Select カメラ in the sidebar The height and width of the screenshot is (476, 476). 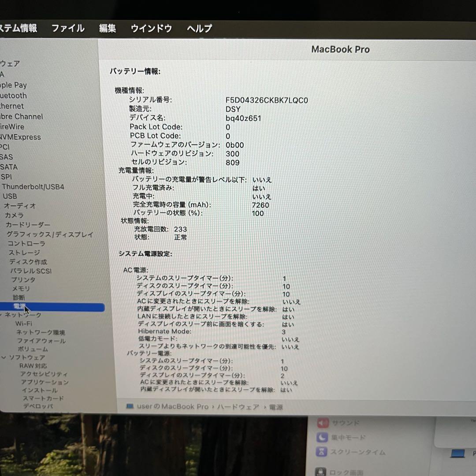coord(14,215)
